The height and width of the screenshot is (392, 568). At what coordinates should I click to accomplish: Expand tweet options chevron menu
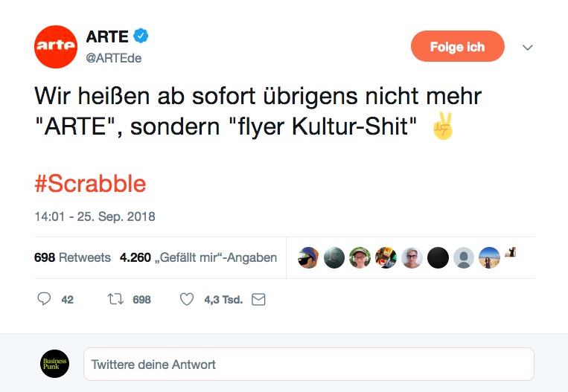point(527,48)
